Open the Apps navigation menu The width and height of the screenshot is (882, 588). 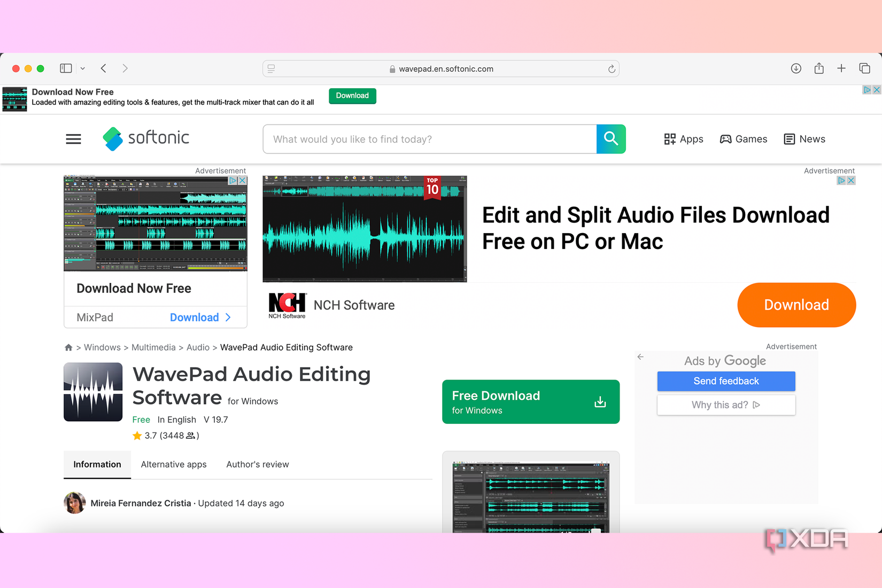pyautogui.click(x=684, y=139)
